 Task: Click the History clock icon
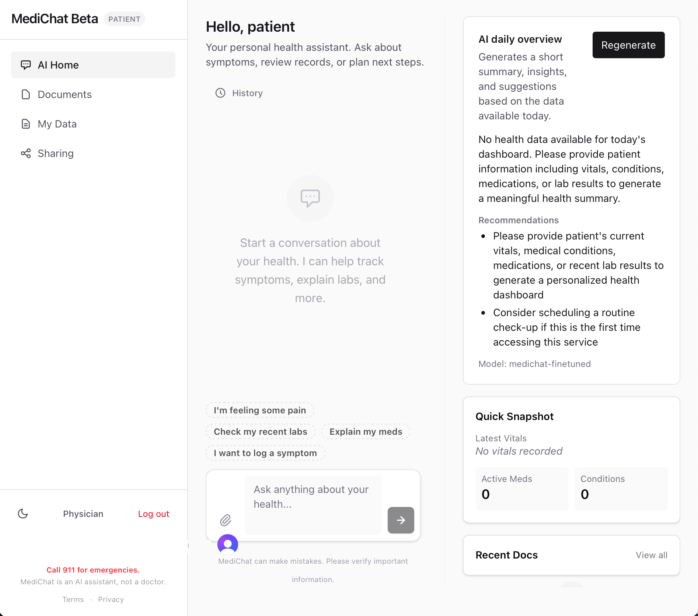coord(220,93)
